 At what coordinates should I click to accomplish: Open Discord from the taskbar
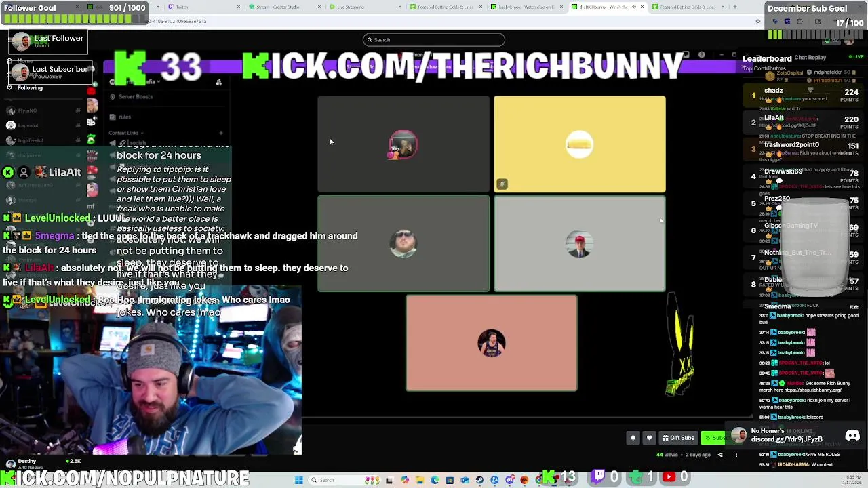click(509, 480)
